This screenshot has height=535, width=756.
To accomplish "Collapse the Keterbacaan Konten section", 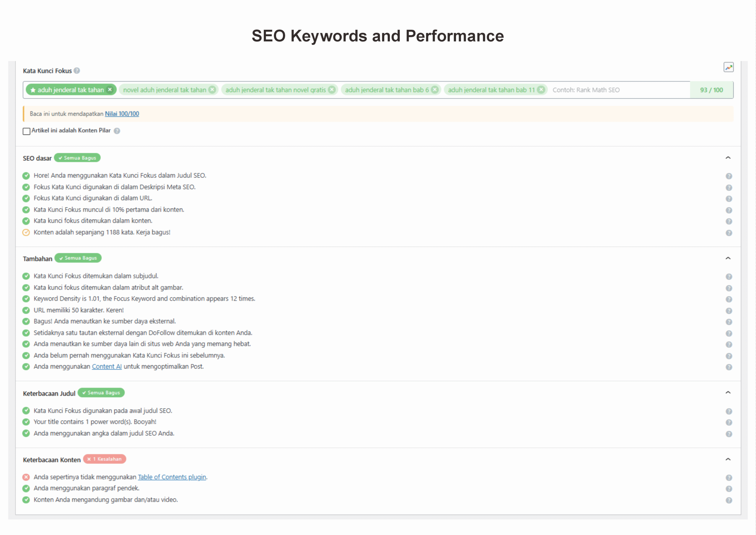I will (728, 459).
